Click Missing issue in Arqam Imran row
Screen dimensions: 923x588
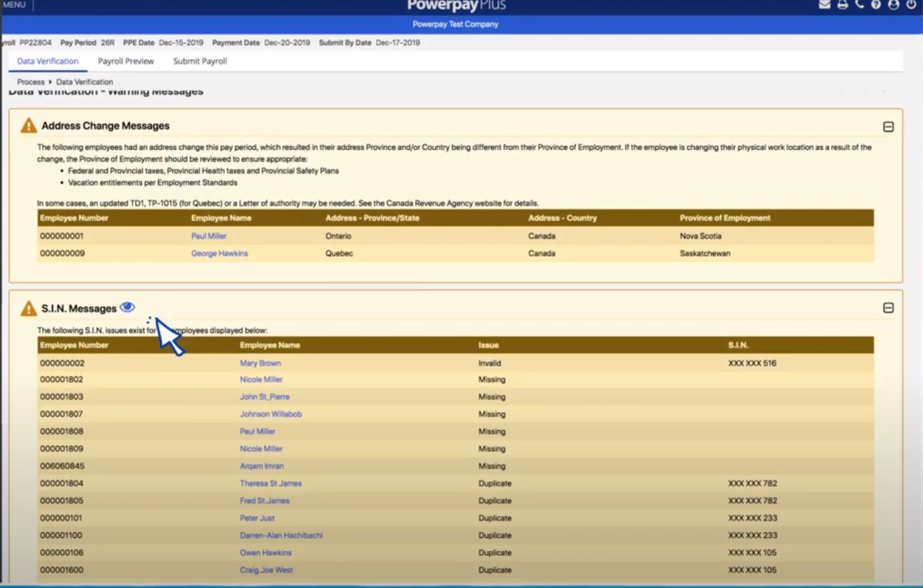491,466
